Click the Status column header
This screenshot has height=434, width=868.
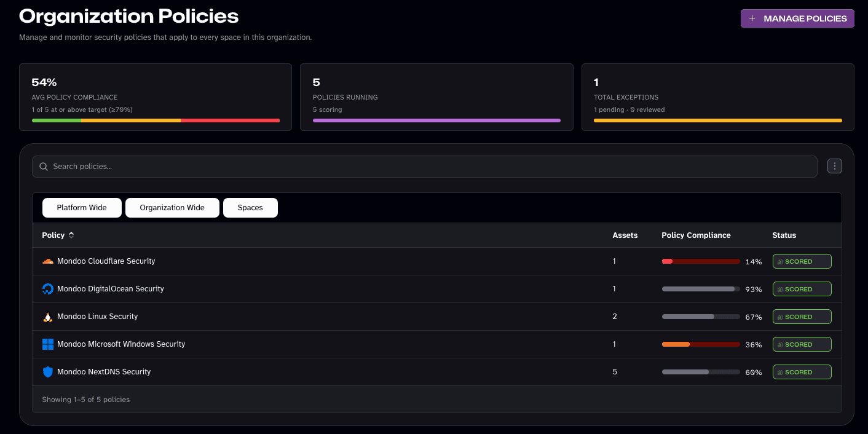pyautogui.click(x=784, y=235)
